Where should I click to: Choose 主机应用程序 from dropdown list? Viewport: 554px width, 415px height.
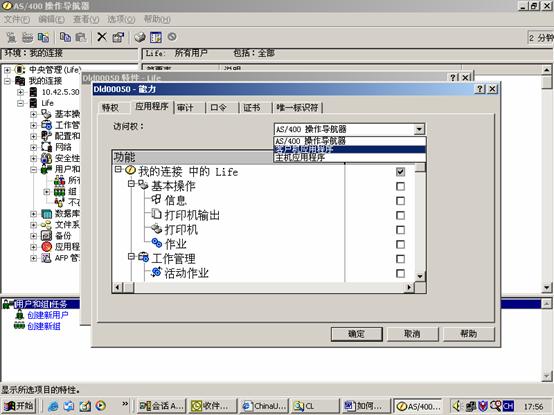(300, 158)
